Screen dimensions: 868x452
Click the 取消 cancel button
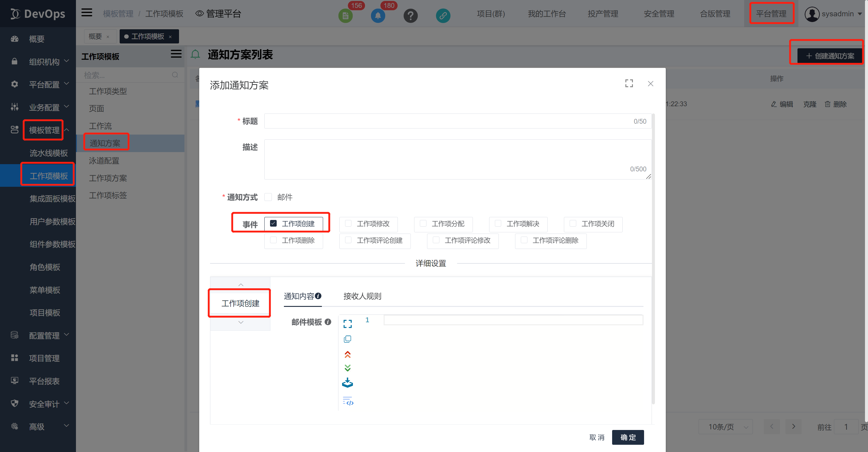[x=596, y=437]
